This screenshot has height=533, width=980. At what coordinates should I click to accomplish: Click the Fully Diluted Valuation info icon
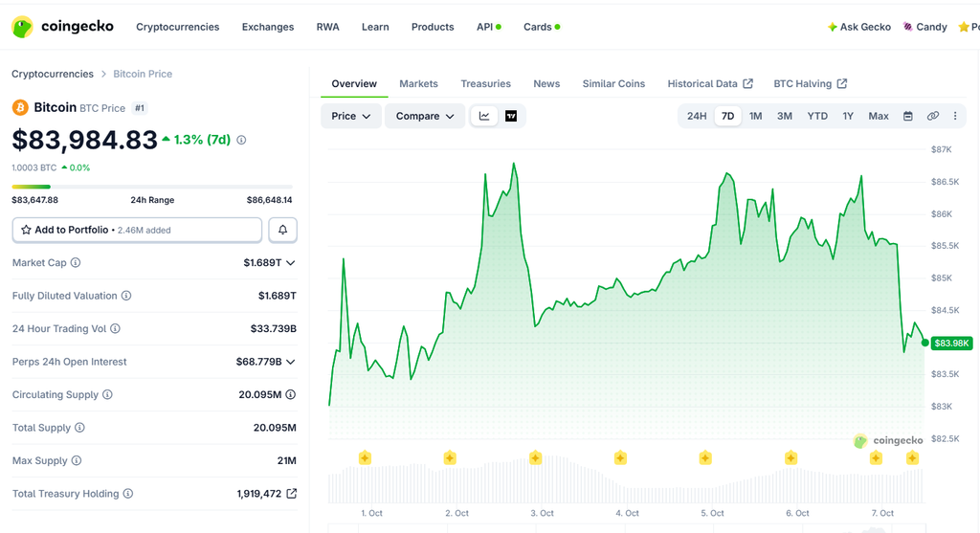[126, 296]
